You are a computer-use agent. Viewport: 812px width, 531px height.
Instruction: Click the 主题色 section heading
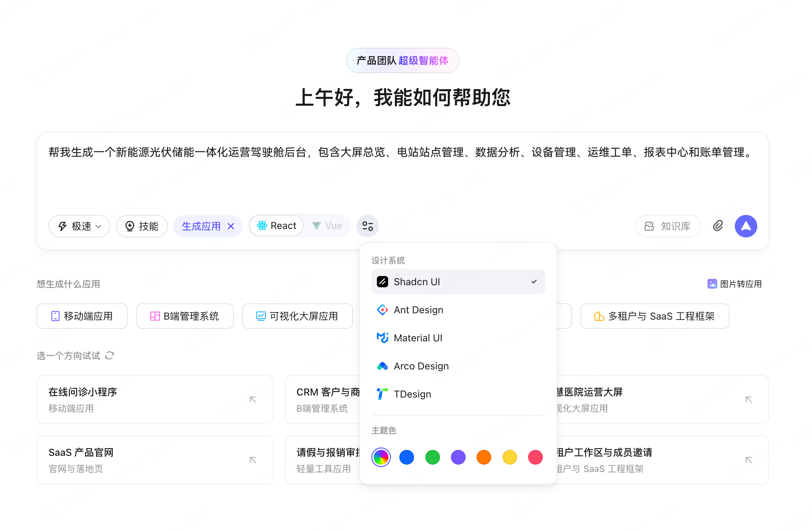click(x=384, y=430)
